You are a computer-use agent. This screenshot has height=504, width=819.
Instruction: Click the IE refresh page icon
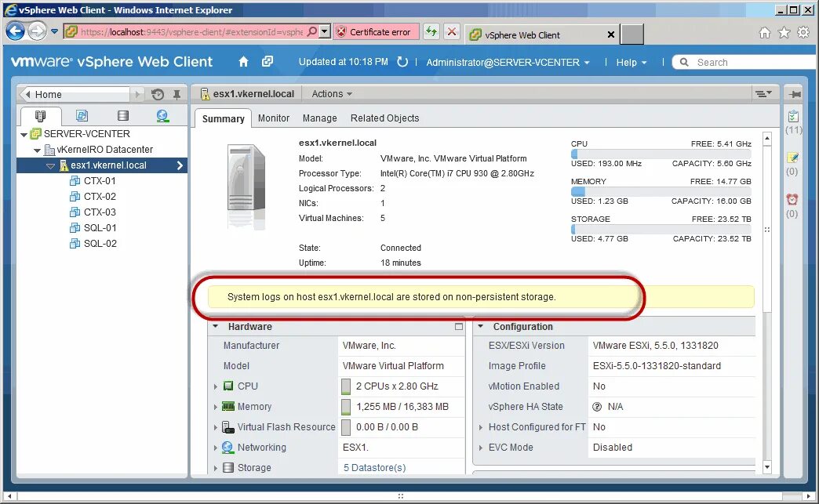pyautogui.click(x=431, y=32)
